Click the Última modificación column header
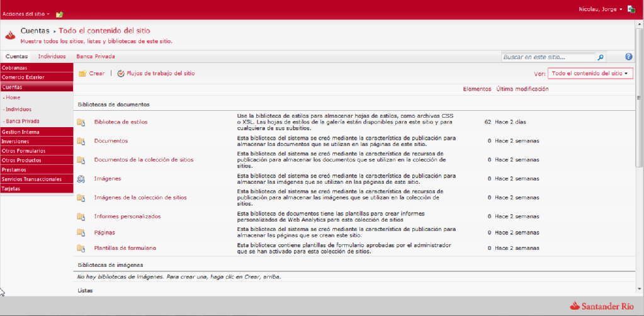The width and height of the screenshot is (644, 316). 523,89
